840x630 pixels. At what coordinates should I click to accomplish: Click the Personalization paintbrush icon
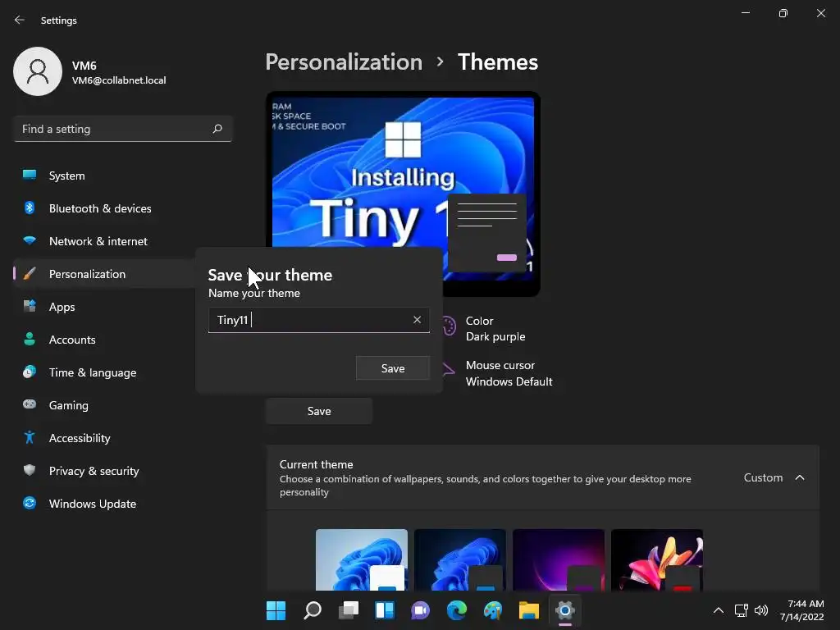30,274
